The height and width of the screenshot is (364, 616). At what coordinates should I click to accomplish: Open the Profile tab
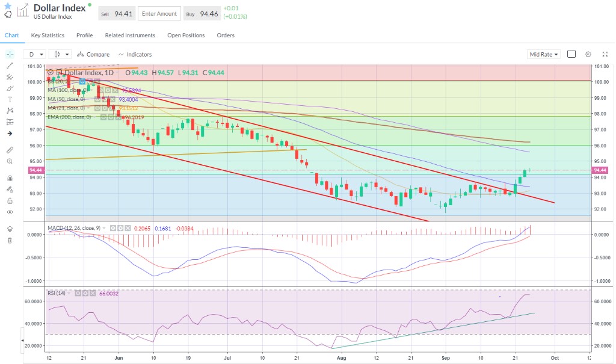(84, 35)
